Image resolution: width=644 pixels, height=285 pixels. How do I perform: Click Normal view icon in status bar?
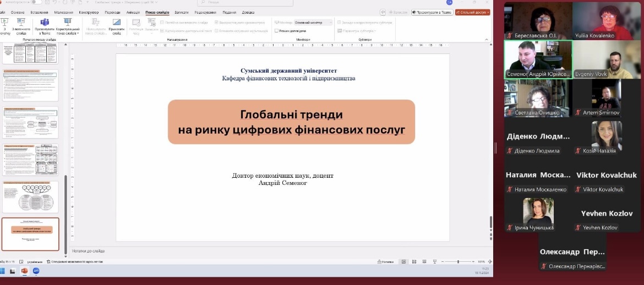coord(403,261)
